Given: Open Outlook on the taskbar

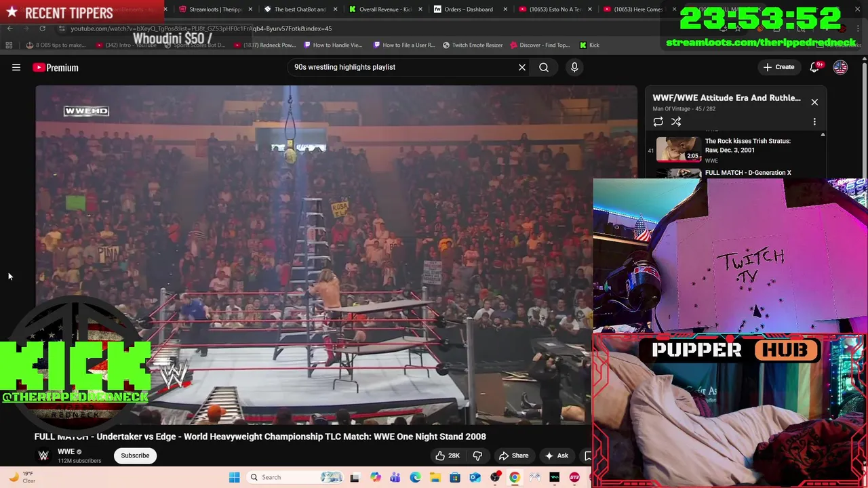Looking at the screenshot, I should [x=475, y=477].
